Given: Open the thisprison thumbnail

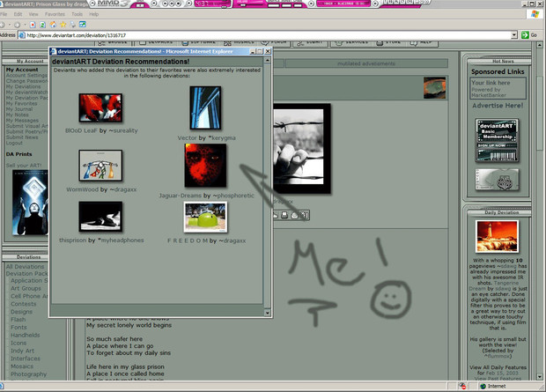Looking at the screenshot, I should coord(100,217).
